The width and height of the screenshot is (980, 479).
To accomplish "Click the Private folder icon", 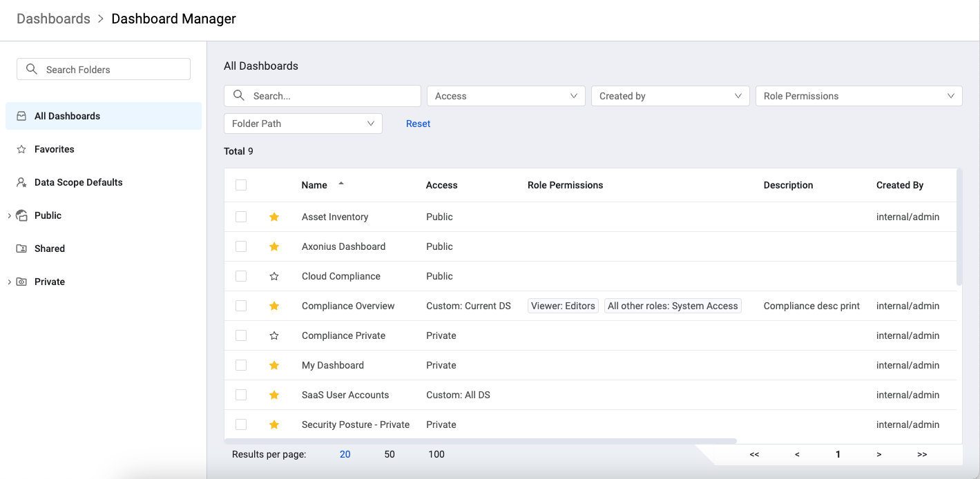I will click(21, 282).
